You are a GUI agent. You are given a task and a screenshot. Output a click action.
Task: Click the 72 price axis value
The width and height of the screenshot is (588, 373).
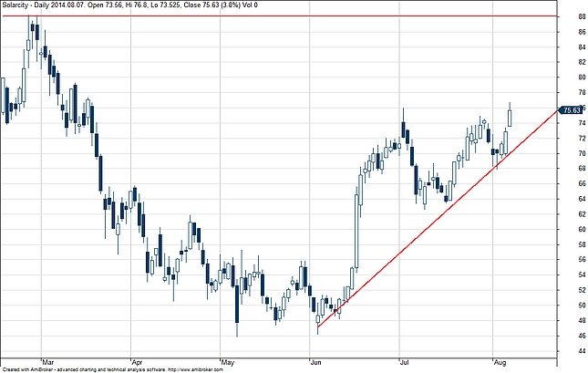(582, 138)
